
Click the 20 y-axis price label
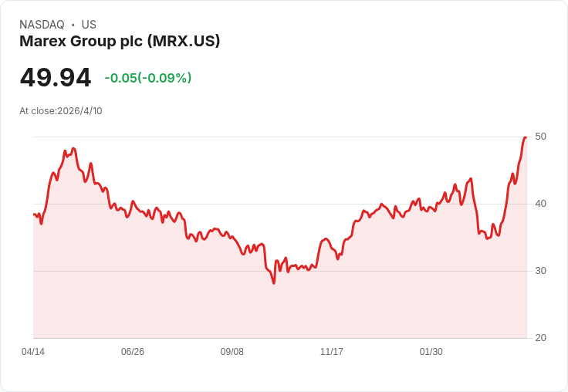pos(540,338)
